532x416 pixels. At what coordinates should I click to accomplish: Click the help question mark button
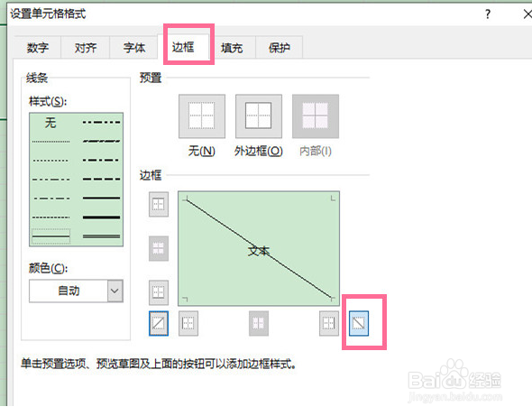[488, 14]
